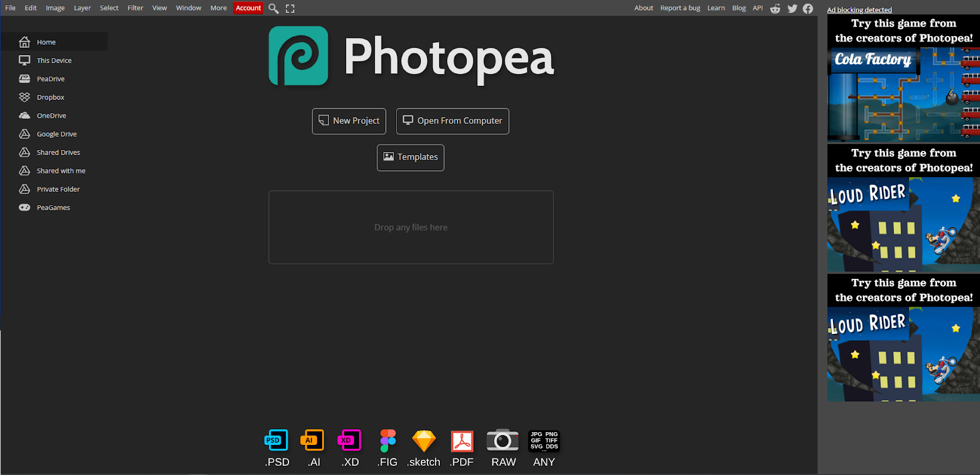Toggle fullscreen mode icon

click(290, 9)
